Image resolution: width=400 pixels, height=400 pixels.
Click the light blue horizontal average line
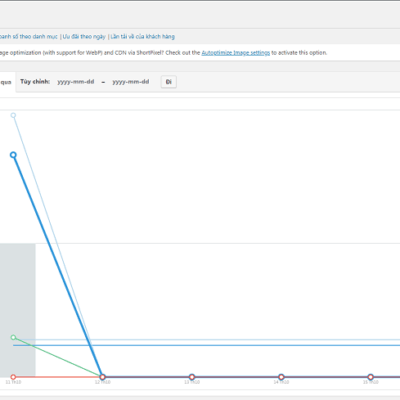[x=207, y=340]
